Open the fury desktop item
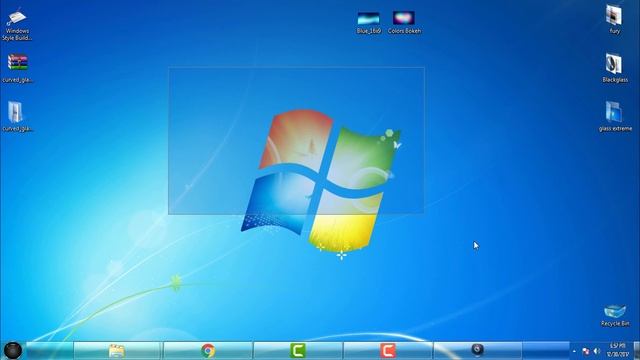This screenshot has height=360, width=640. 614,19
